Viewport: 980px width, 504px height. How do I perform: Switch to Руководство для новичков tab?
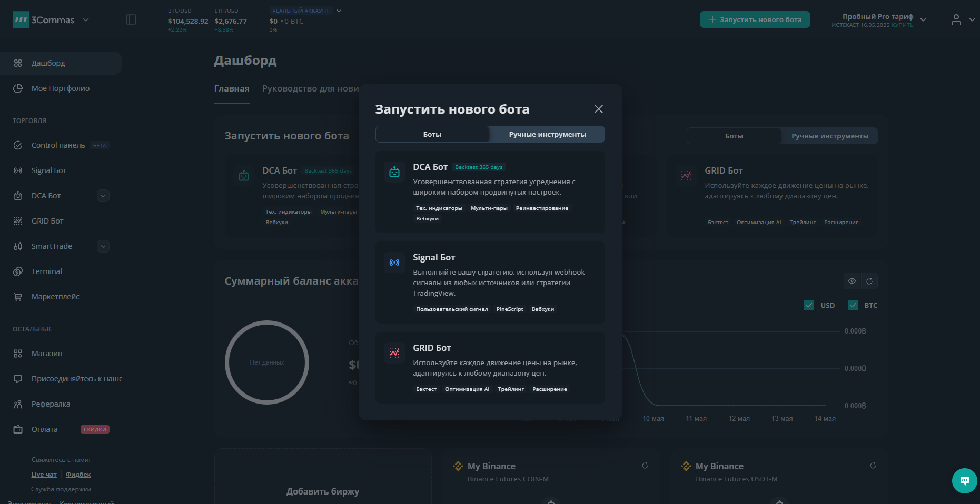[311, 88]
